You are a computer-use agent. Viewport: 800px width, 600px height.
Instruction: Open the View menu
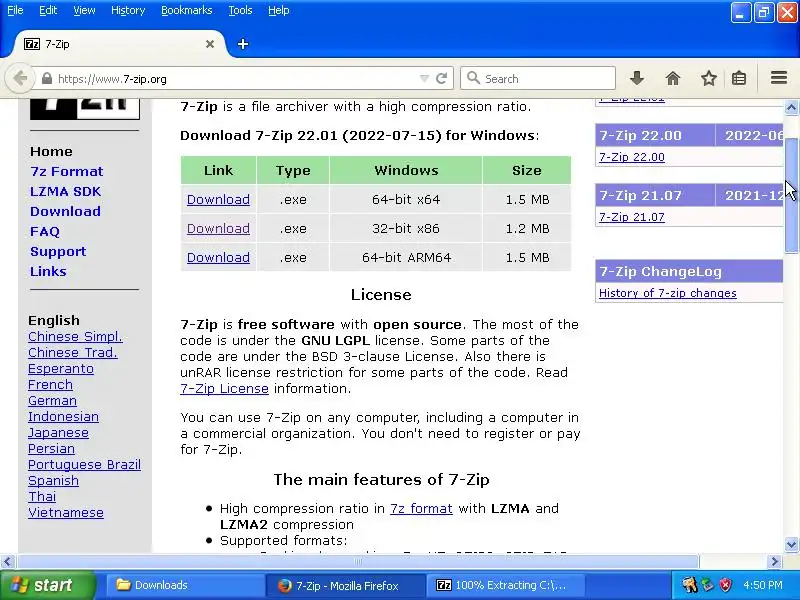point(84,10)
